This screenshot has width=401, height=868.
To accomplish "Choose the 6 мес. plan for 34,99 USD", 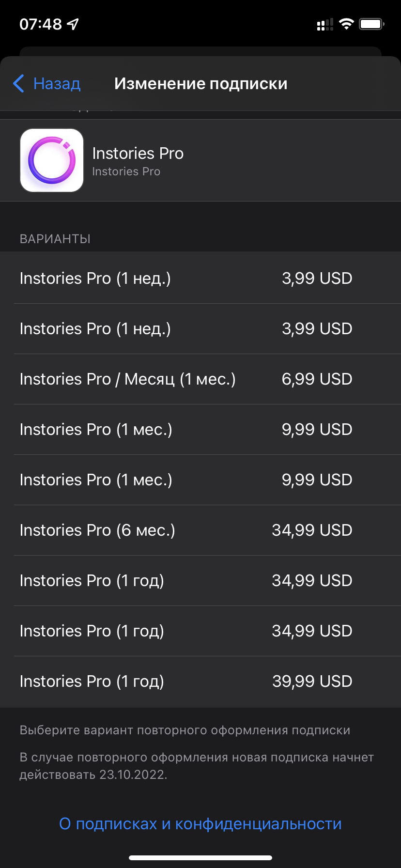I will click(200, 530).
